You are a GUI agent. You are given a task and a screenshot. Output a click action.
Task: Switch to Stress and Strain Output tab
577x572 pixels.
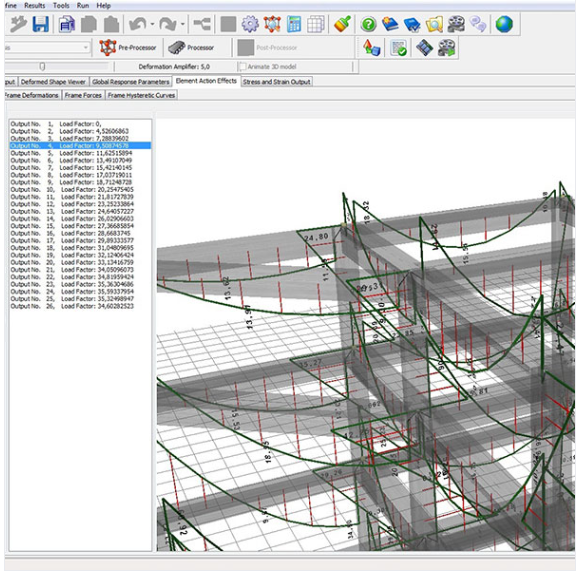276,82
